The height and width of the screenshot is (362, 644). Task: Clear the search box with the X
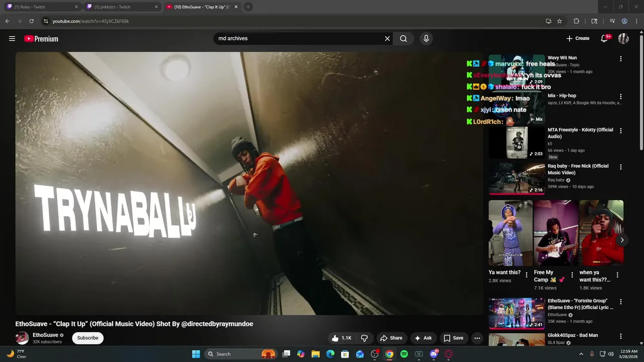click(387, 39)
